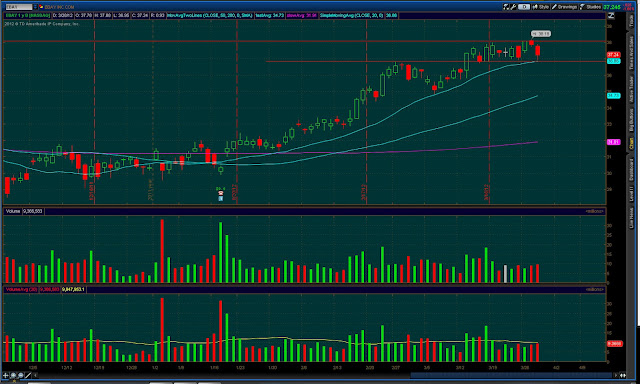Viewport: 640px width, 384px height.
Task: Click the zoom out magnifier icon
Action: 20,375
